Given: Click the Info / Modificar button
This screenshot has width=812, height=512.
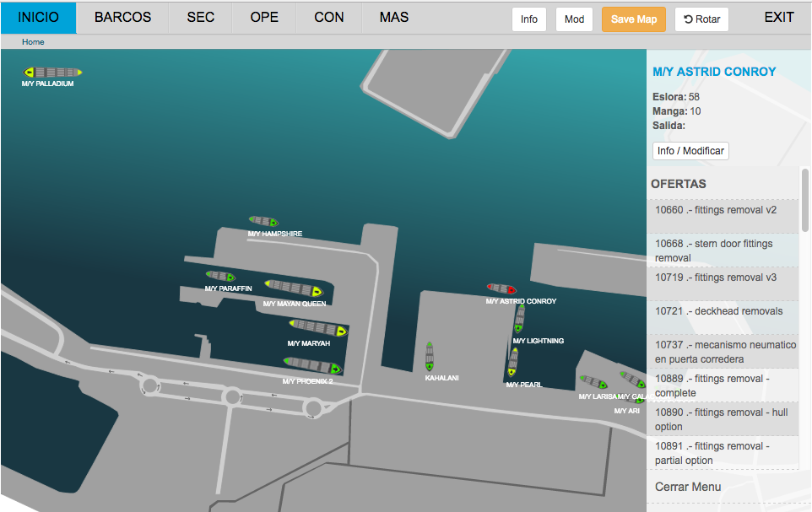Looking at the screenshot, I should click(690, 151).
